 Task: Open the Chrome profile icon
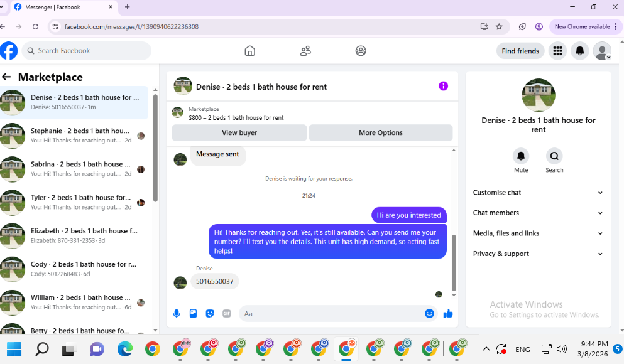(539, 26)
